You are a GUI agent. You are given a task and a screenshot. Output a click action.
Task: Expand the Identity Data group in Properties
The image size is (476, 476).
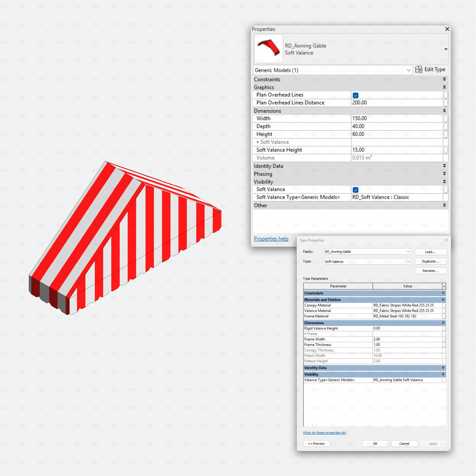444,166
